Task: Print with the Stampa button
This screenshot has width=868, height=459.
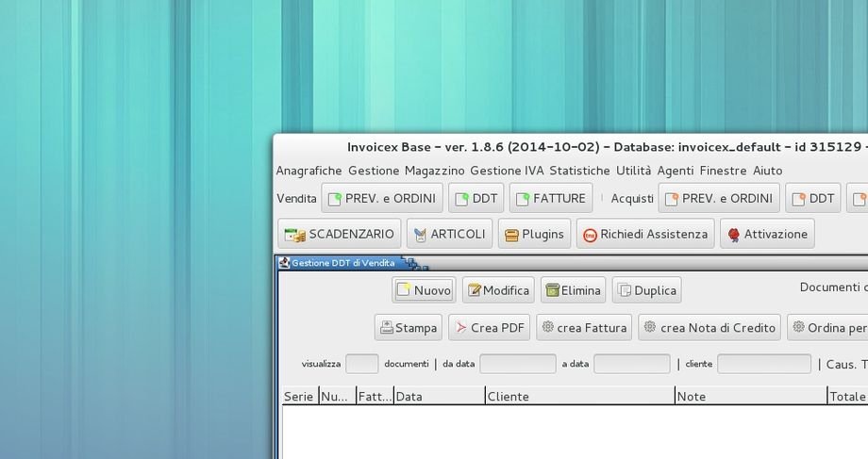Action: click(x=409, y=328)
